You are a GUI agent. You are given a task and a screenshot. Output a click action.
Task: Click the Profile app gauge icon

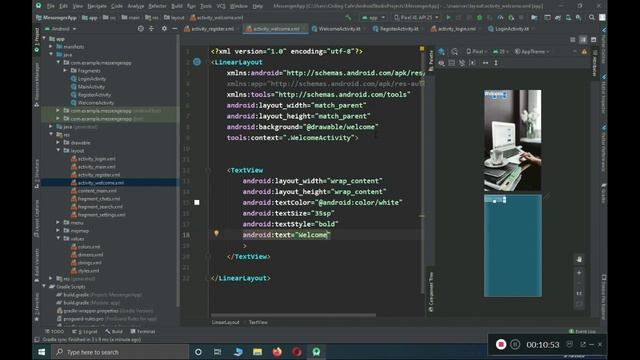pos(500,18)
